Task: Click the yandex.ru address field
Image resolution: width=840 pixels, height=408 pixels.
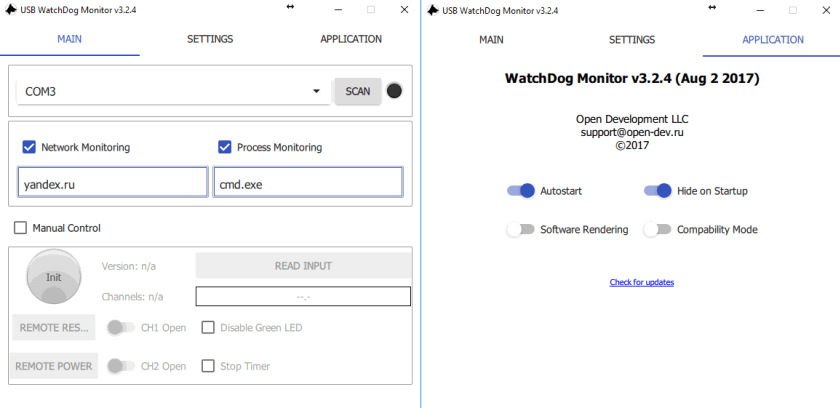Action: (x=112, y=183)
